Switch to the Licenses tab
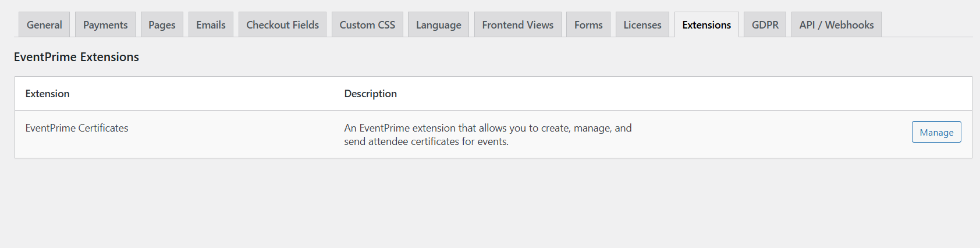This screenshot has width=980, height=248. pos(642,25)
